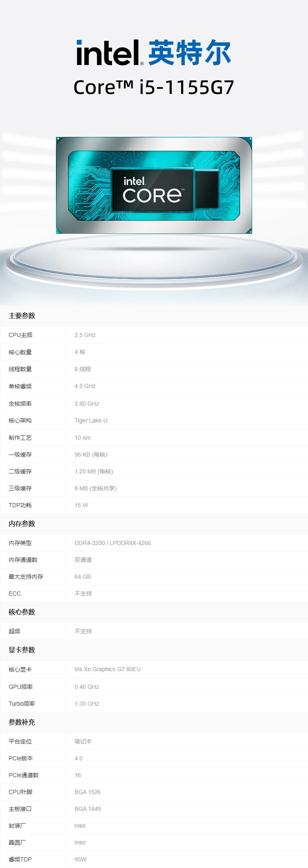Image resolution: width=308 pixels, height=868 pixels.
Task: Click the 单核睿频 value 4.5 GHz
Action: tap(85, 386)
